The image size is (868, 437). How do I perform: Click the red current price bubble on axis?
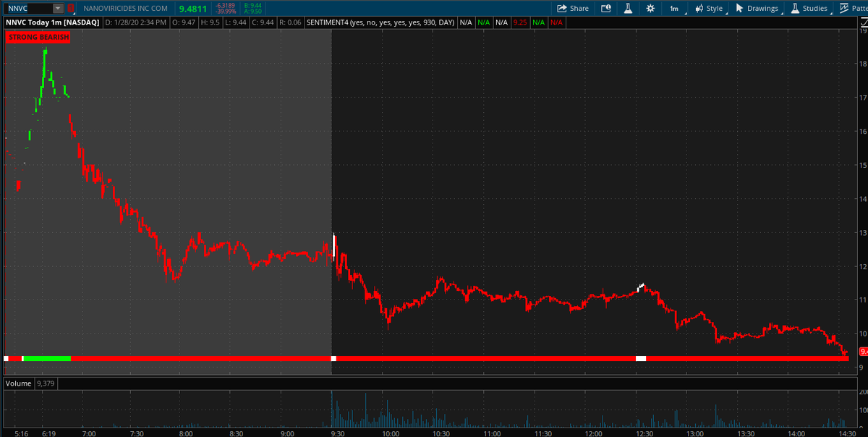coord(863,352)
